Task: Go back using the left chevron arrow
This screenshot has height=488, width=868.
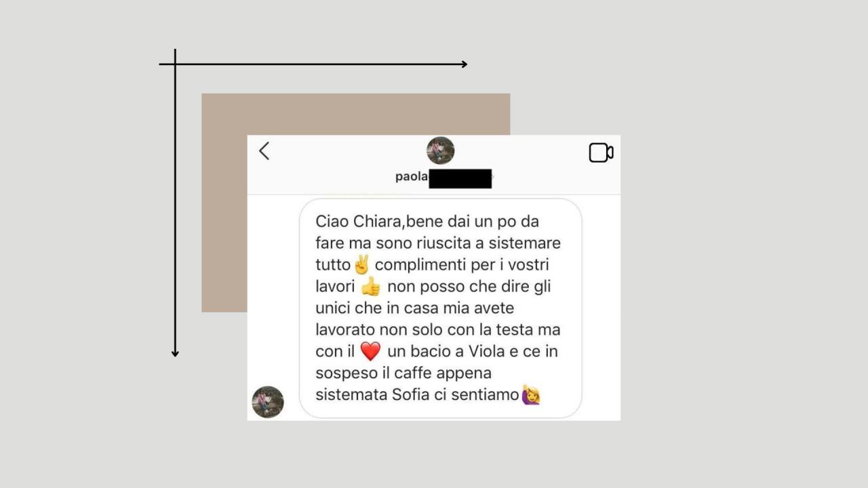Action: point(264,151)
